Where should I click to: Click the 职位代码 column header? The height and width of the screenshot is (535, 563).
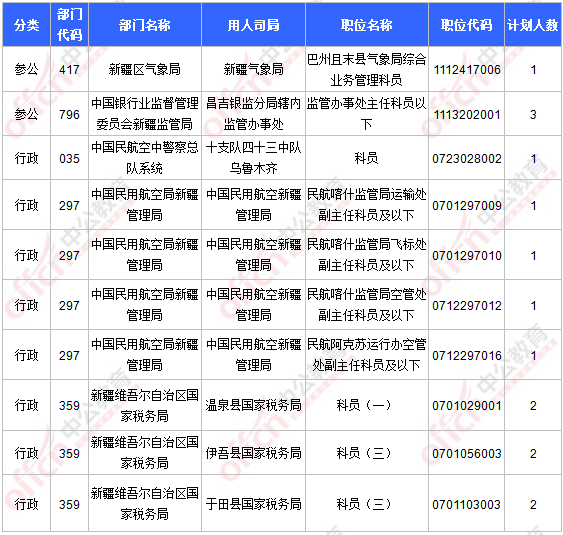click(x=466, y=25)
